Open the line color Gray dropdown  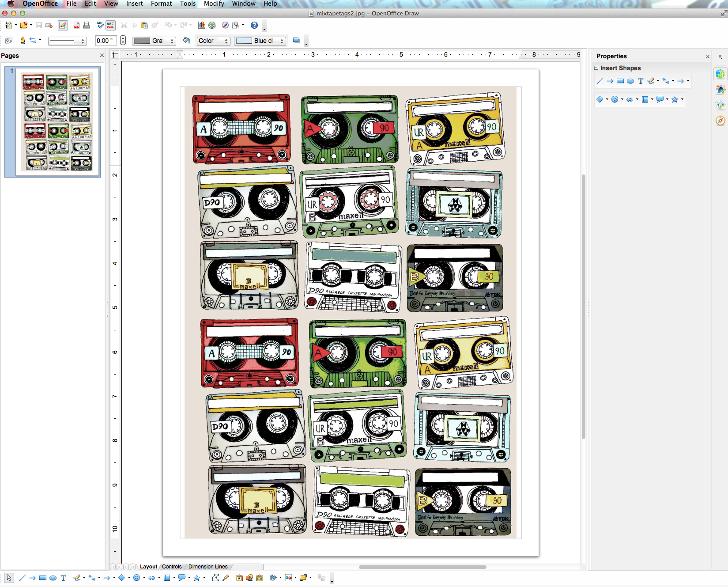(154, 41)
